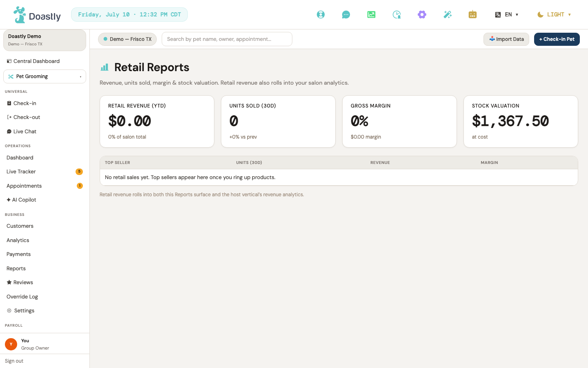Screen dimensions: 588x368
Task: Click the Stock Valuation card
Action: tap(521, 121)
